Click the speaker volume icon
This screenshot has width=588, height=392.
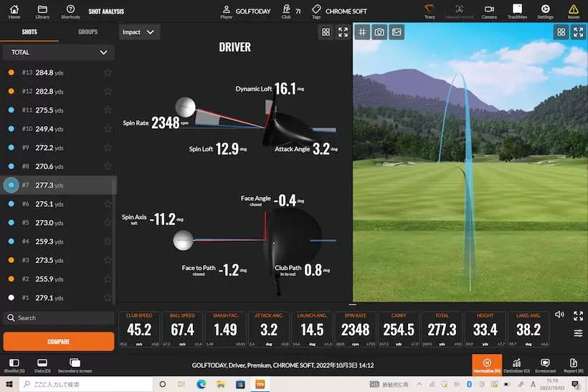point(559,315)
